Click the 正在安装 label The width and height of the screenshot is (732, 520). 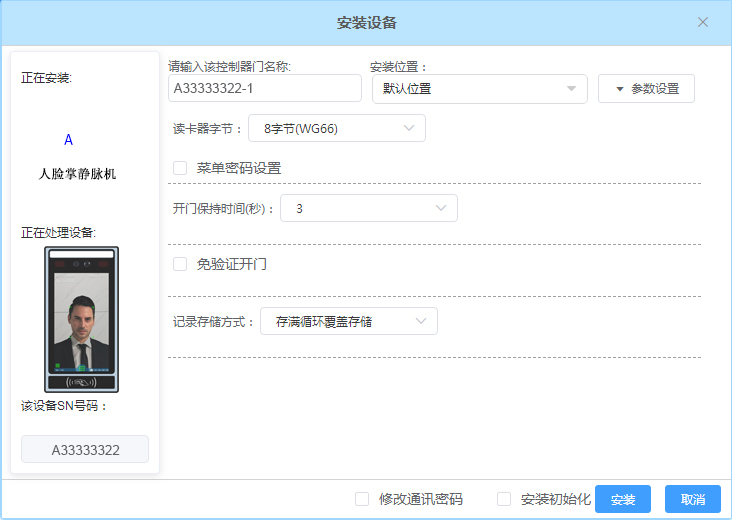pos(46,78)
